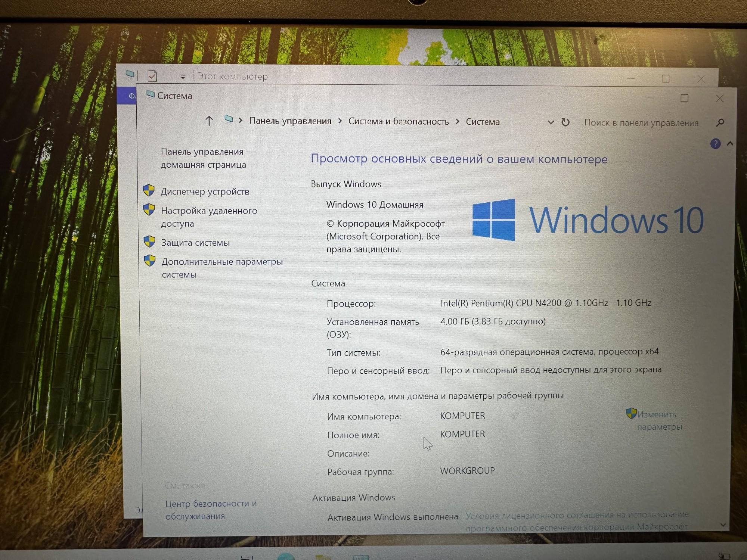Open the address bar history dropdown
This screenshot has height=560, width=747.
[x=551, y=122]
